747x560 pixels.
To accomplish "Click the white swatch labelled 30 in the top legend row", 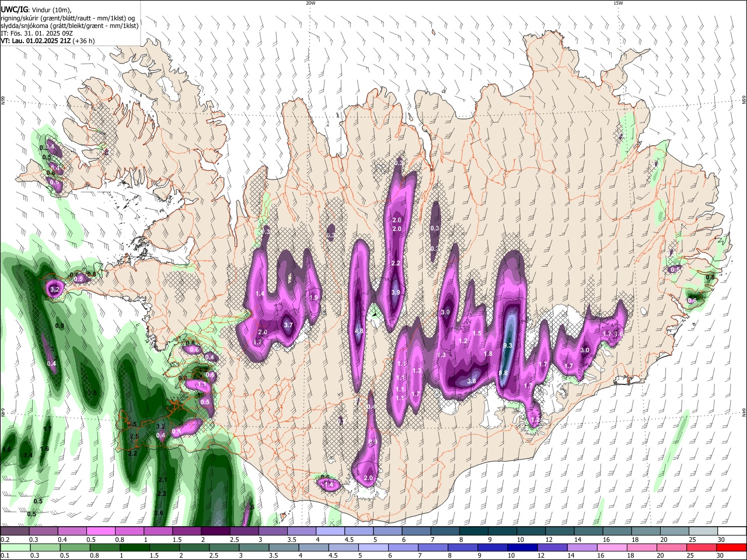I will [x=732, y=531].
